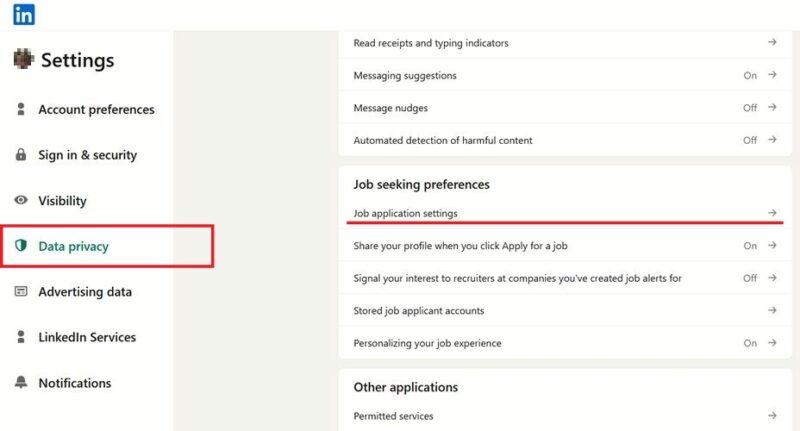Click the Visibility eye icon
Viewport: 800px width, 431px height.
click(x=20, y=200)
